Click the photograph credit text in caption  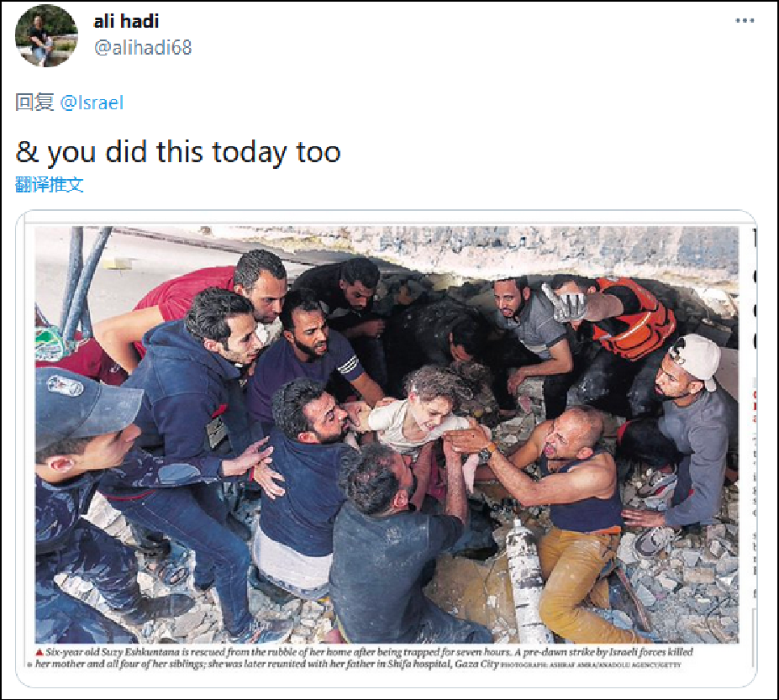(x=590, y=664)
